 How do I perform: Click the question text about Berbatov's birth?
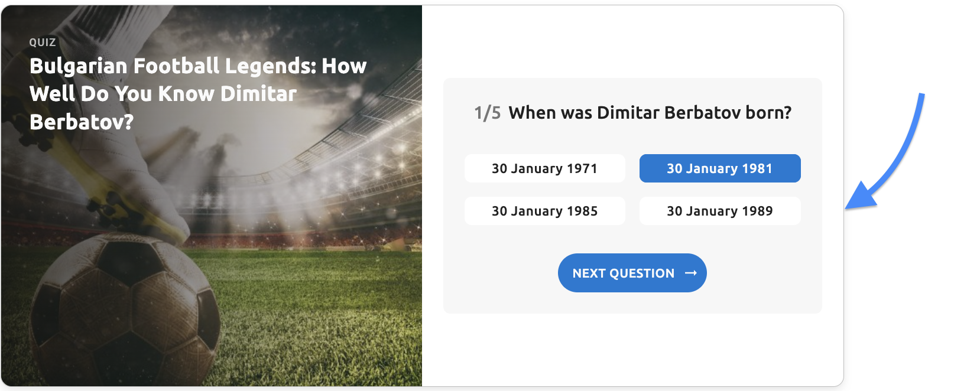tap(650, 113)
